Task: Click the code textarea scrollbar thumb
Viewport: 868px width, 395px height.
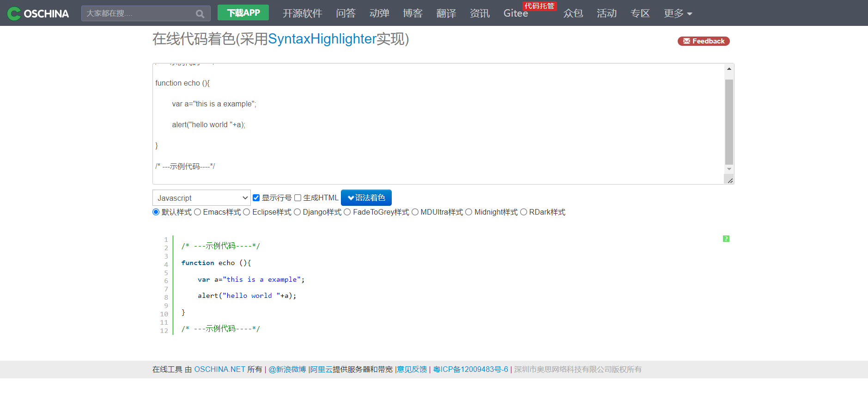Action: click(729, 122)
